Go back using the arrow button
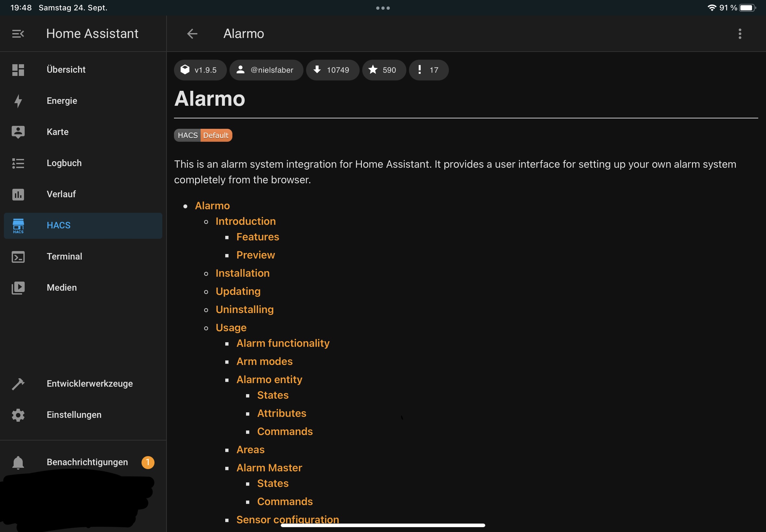 (x=192, y=33)
